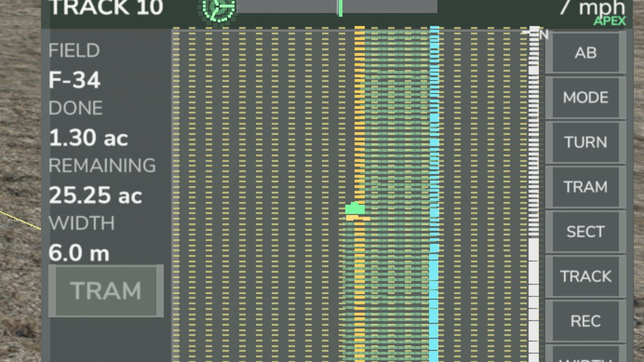Select the 6.0 m width value

(x=79, y=253)
